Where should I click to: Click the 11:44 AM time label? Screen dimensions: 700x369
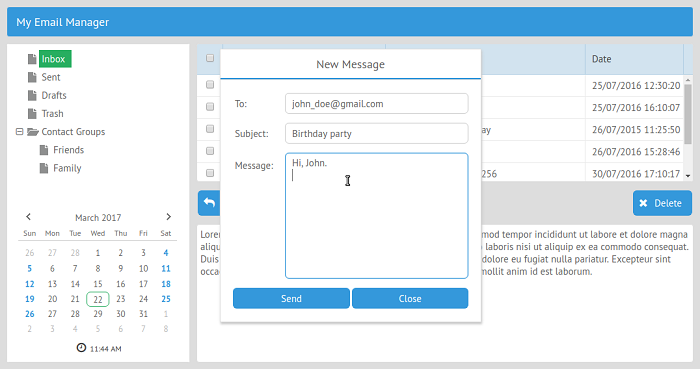pos(105,348)
